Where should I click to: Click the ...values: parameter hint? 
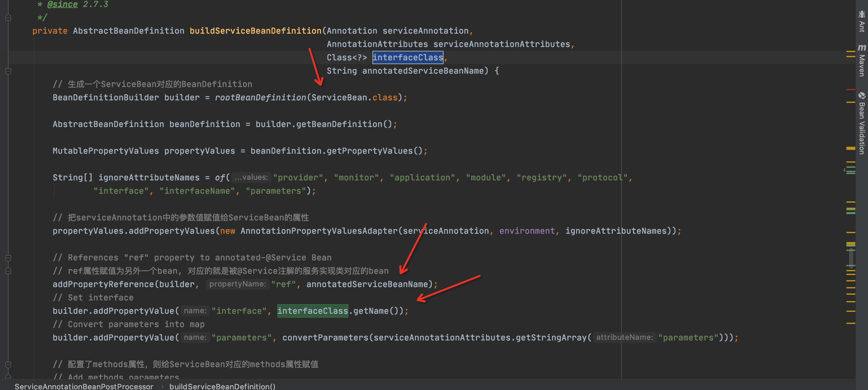(x=251, y=178)
